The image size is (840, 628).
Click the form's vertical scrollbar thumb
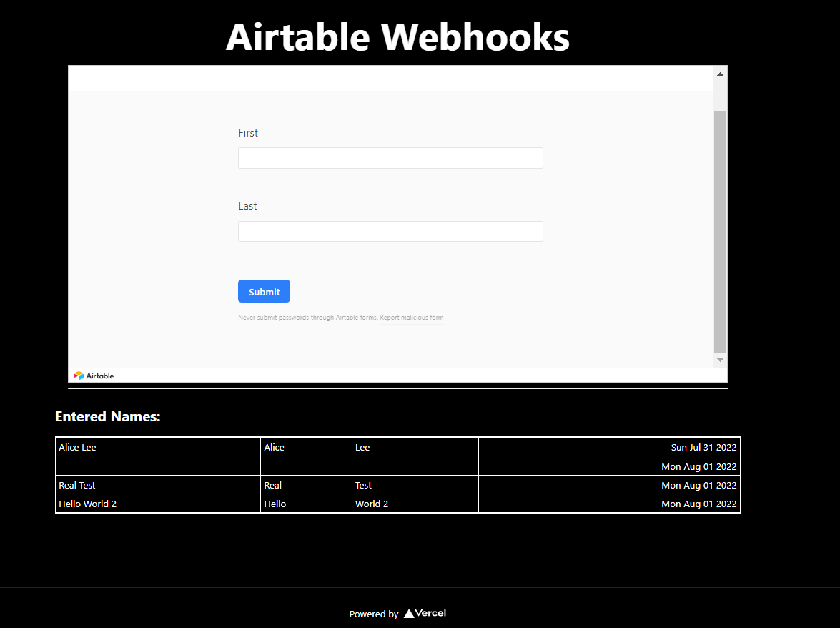pos(720,232)
